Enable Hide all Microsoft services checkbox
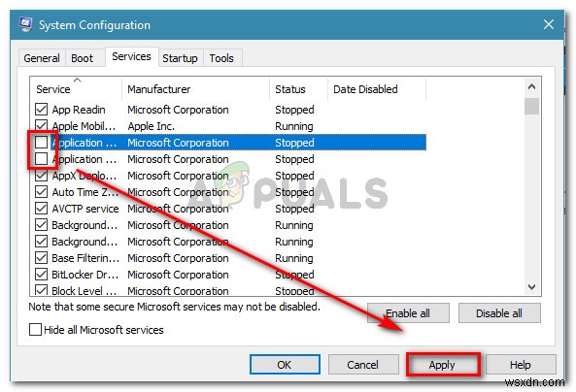The image size is (576, 392). (x=35, y=330)
